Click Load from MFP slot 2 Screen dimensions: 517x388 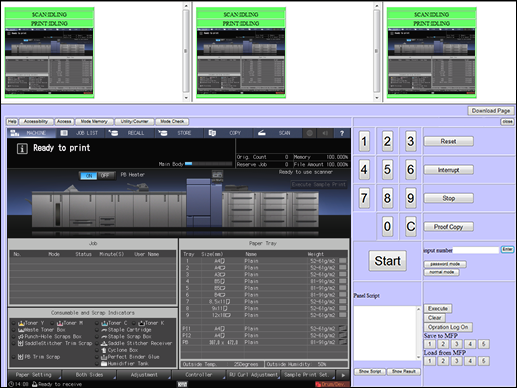tap(443, 361)
